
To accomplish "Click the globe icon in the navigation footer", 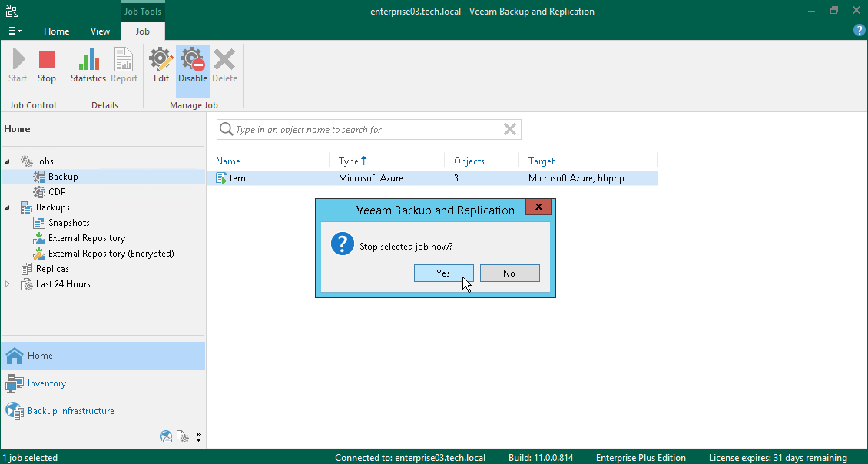I will (x=165, y=436).
